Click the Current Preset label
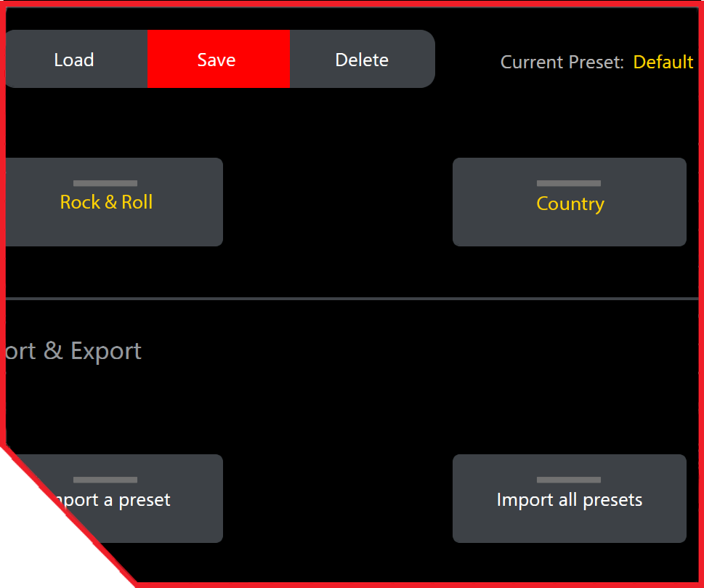Screen dimensions: 704x588 [x=562, y=63]
